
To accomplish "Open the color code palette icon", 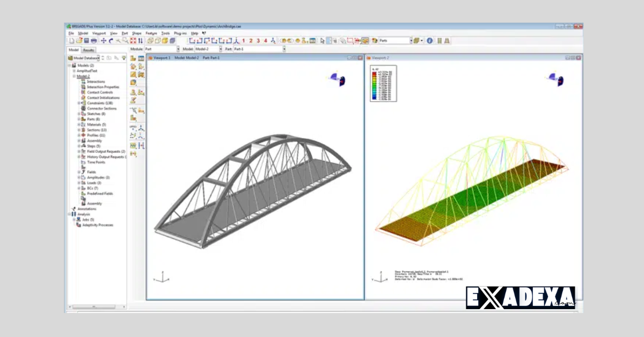I will pyautogui.click(x=374, y=41).
